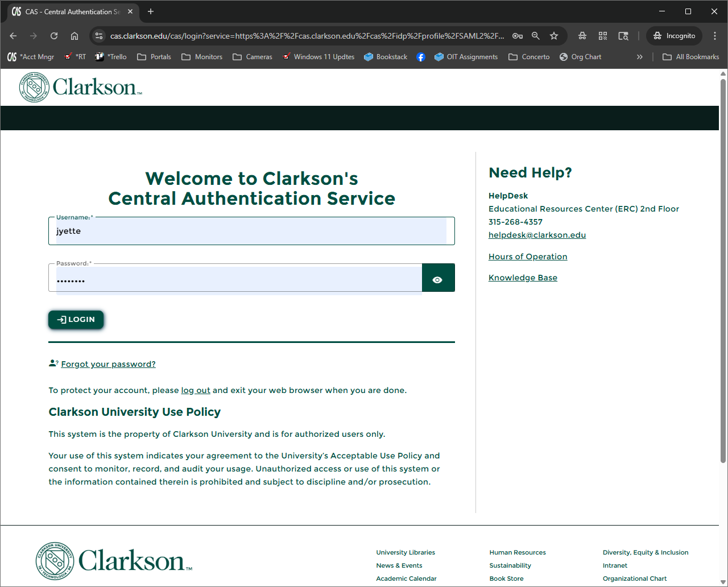This screenshot has height=587, width=728.
Task: Open University Libraries footer link
Action: coord(406,552)
